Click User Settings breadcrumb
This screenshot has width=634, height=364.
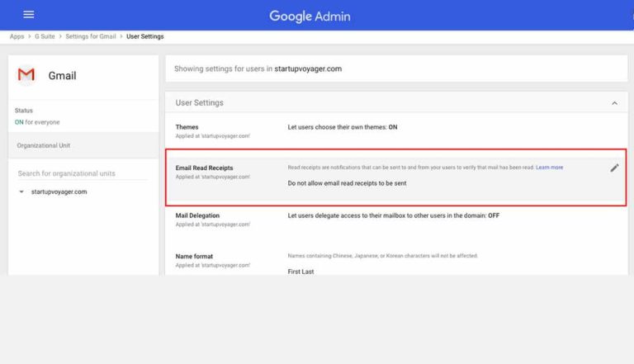(x=145, y=36)
